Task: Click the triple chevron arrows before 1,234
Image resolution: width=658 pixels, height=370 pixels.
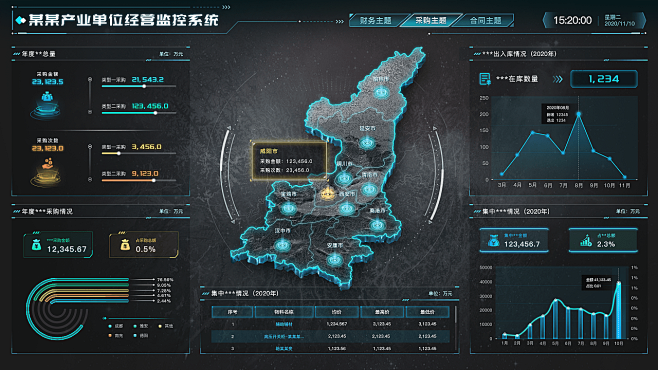Action: point(557,79)
